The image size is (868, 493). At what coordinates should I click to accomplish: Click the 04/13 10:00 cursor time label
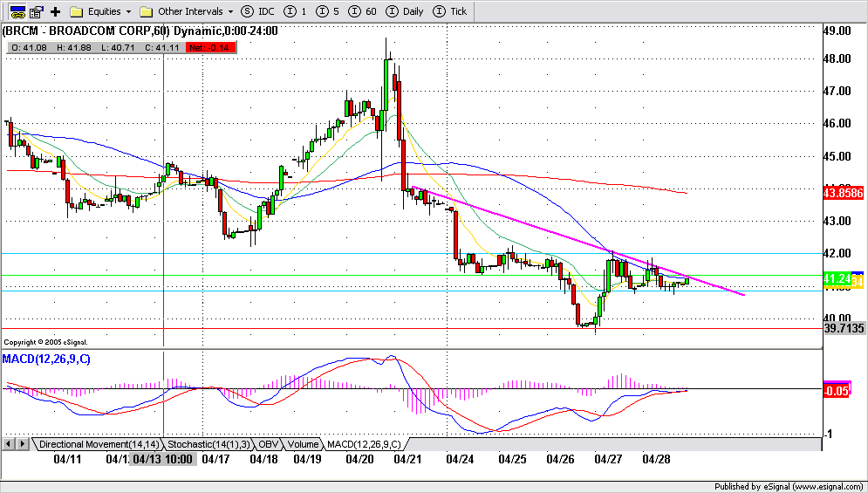[163, 459]
